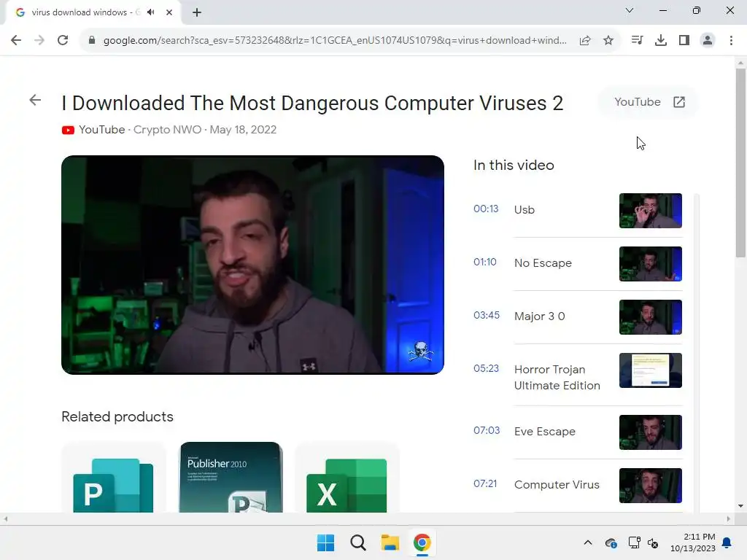747x560 pixels.
Task: Reload the page with the refresh icon
Action: click(x=63, y=40)
